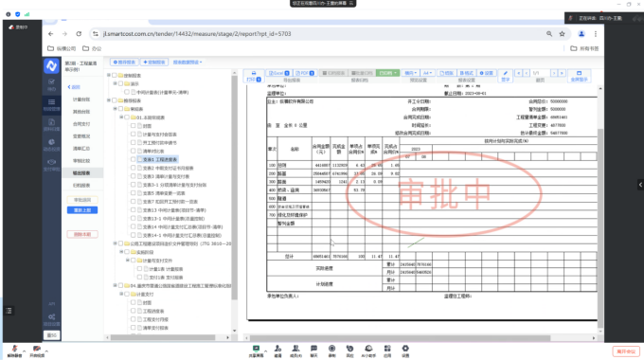Export the report as PDF

click(304, 73)
